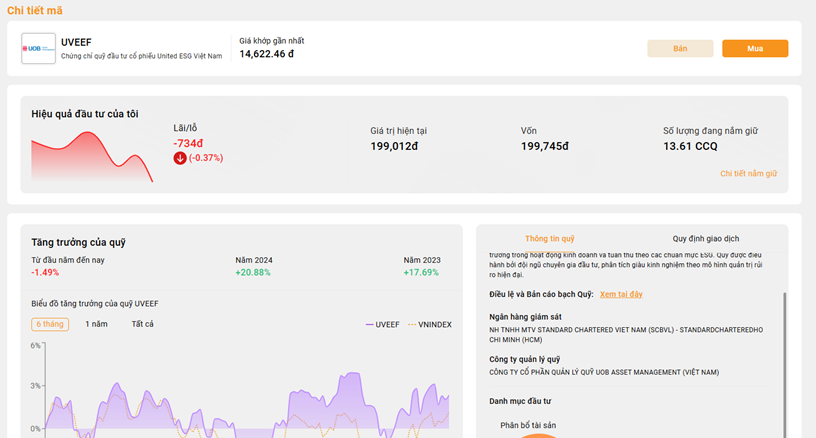
Task: Switch to the Thông tin quỹ tab
Action: pos(550,239)
